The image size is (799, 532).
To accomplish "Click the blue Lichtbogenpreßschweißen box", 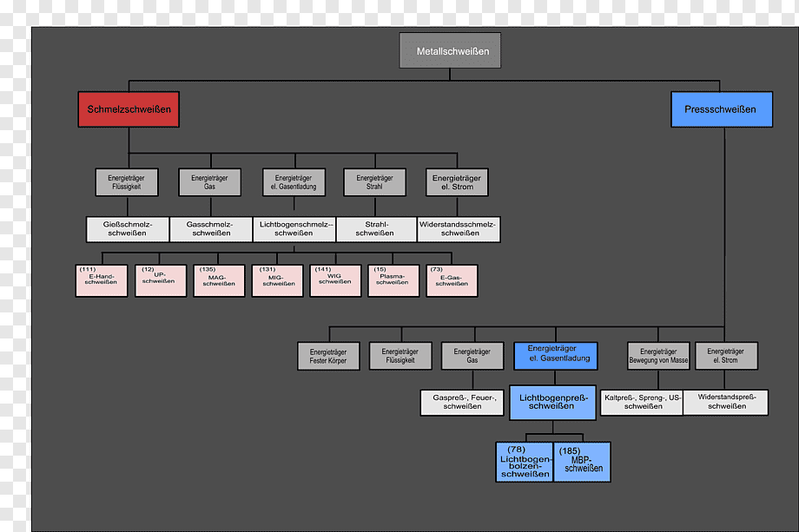I will pyautogui.click(x=553, y=402).
